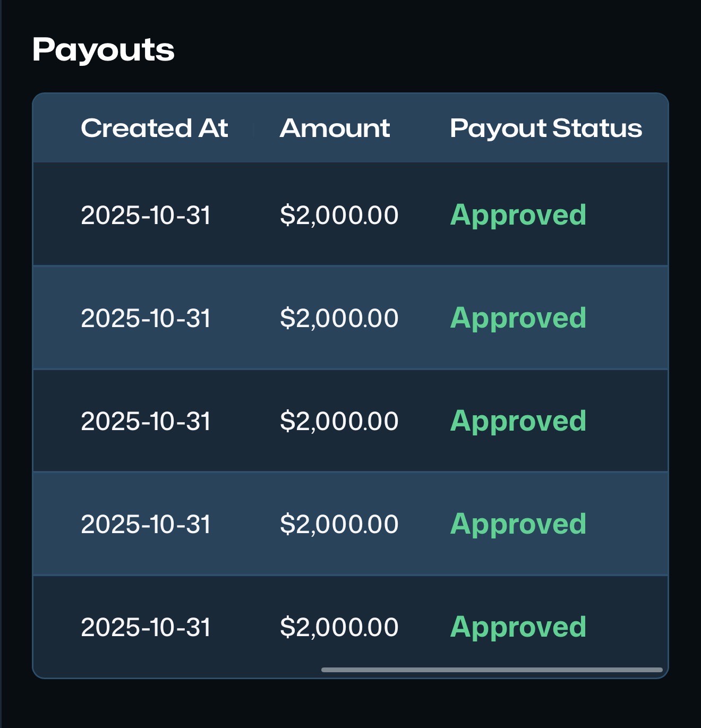701x728 pixels.
Task: Click the $2,000.00 amount in second row
Action: click(x=339, y=318)
